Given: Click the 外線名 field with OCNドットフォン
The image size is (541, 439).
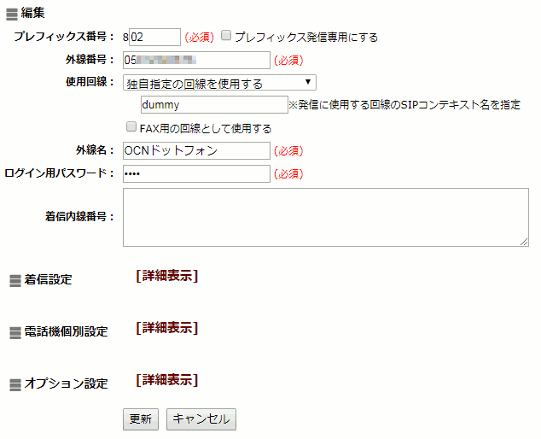Looking at the screenshot, I should [197, 151].
